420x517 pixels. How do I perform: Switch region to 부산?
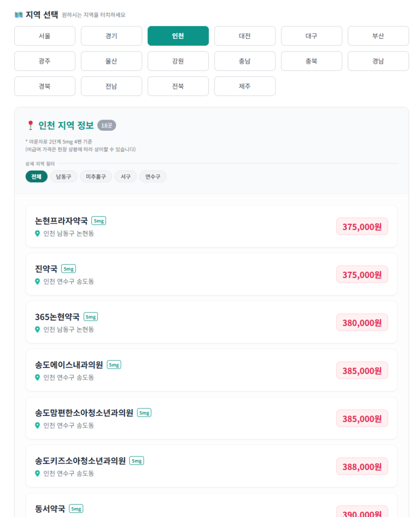click(378, 36)
